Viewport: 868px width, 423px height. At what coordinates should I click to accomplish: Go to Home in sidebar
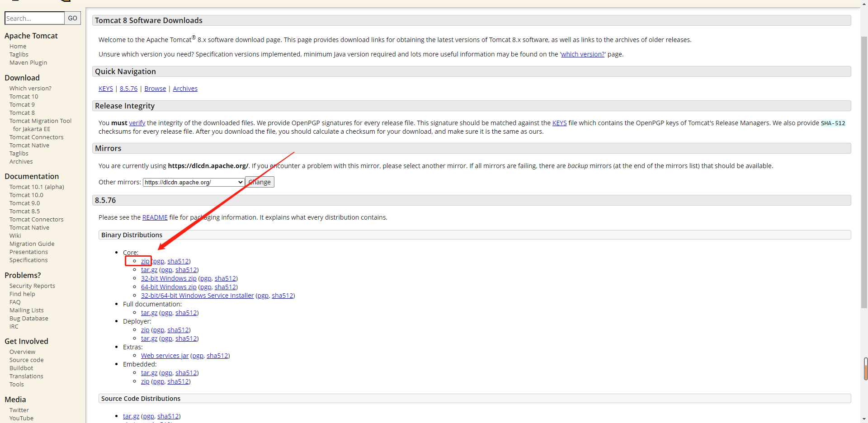point(18,47)
